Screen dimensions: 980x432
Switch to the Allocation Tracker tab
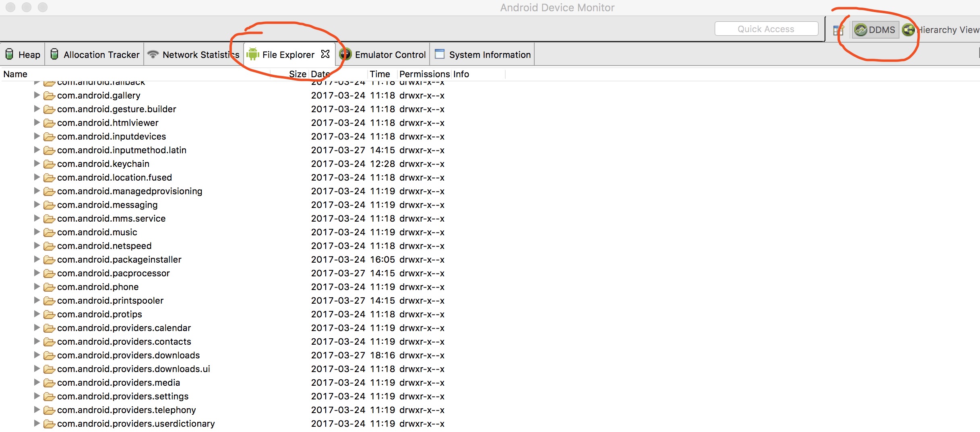tap(95, 54)
